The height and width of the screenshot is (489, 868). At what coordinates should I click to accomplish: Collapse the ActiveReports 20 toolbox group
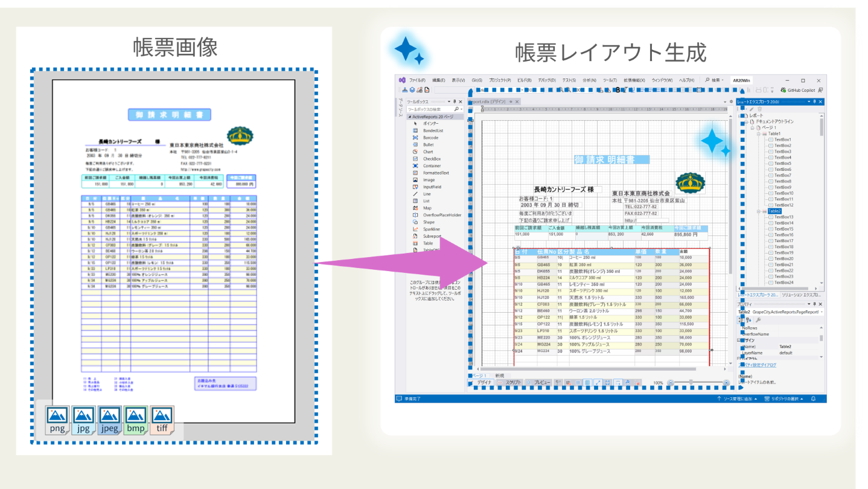click(x=409, y=117)
